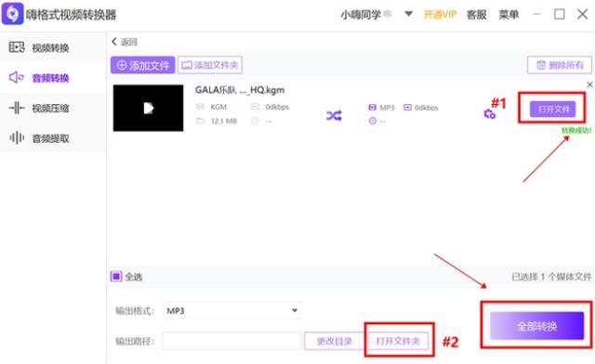
Task: Go back with the 返回 arrow
Action: click(x=124, y=42)
